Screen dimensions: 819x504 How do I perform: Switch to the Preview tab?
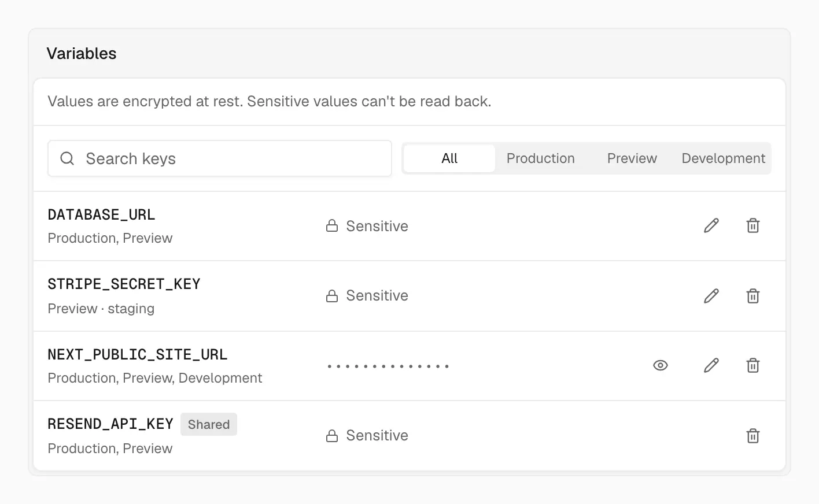click(x=632, y=158)
